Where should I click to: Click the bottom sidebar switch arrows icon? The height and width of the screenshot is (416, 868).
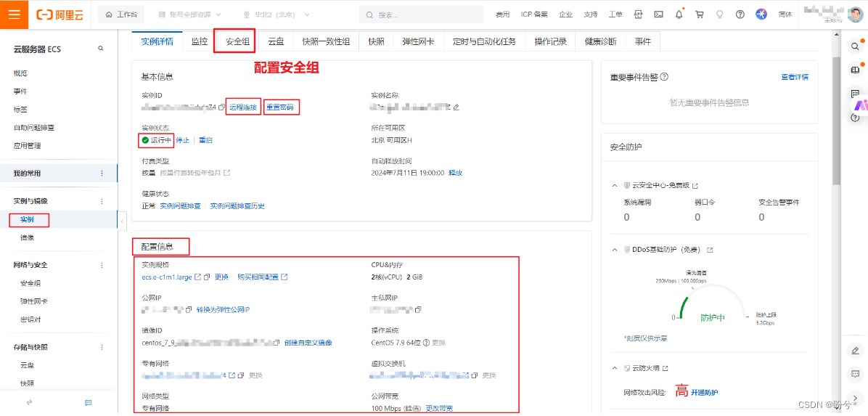click(x=29, y=401)
